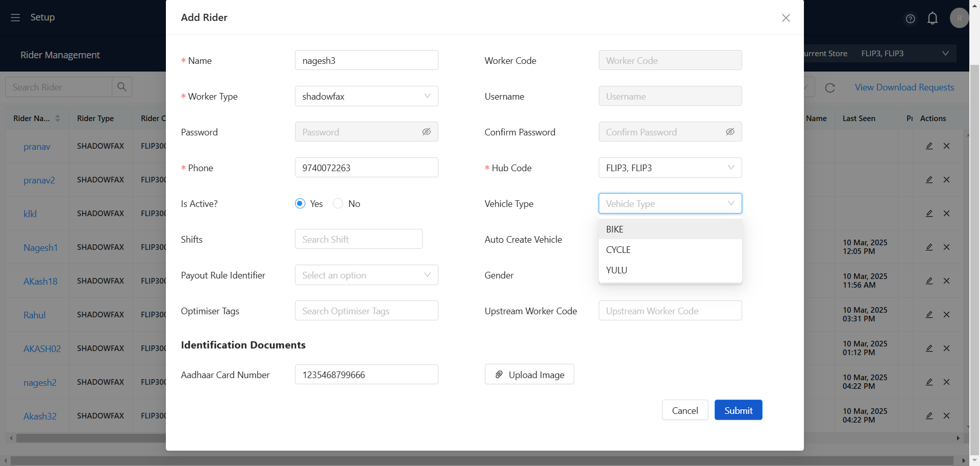Click the Name input field
Screen dimensions: 980x466
[x=366, y=60]
